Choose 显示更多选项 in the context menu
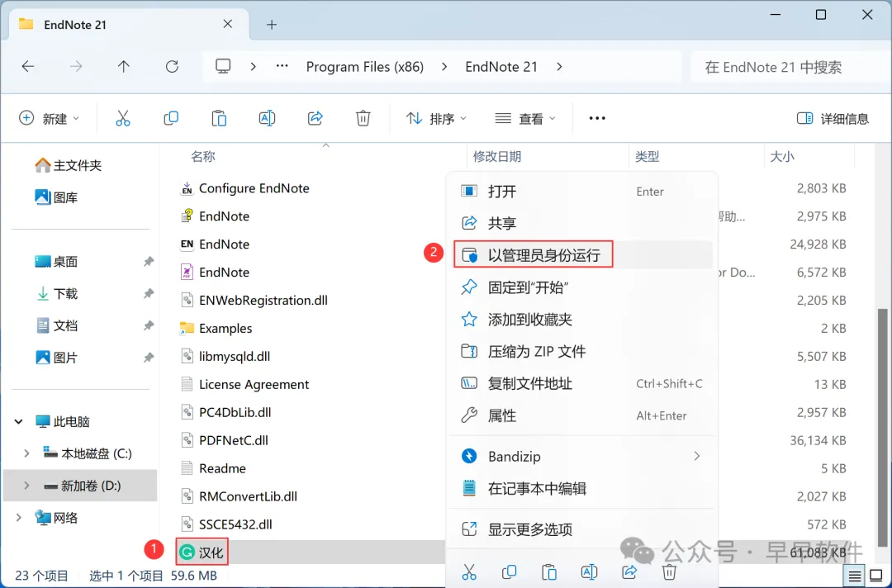Screen dimensions: 892x588 click(x=583, y=529)
